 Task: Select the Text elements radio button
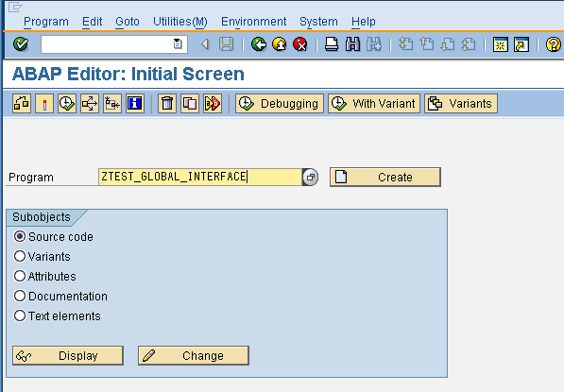pyautogui.click(x=20, y=315)
